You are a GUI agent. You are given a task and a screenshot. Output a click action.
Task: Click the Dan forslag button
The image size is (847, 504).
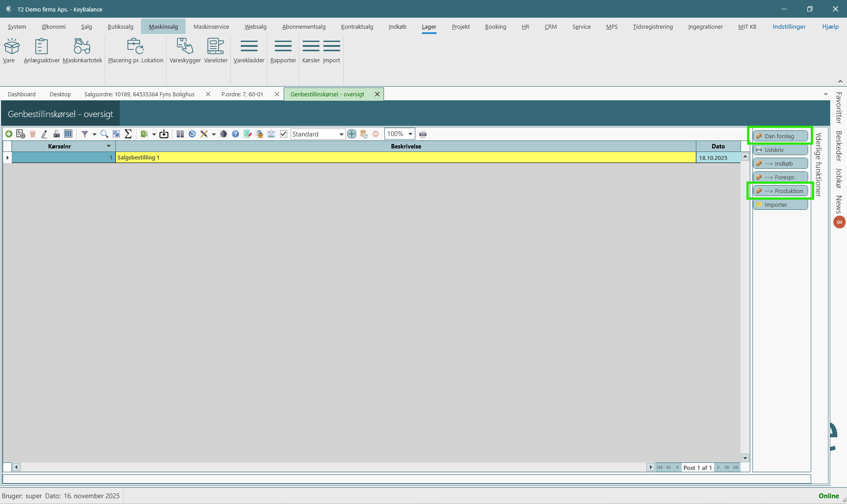click(780, 136)
